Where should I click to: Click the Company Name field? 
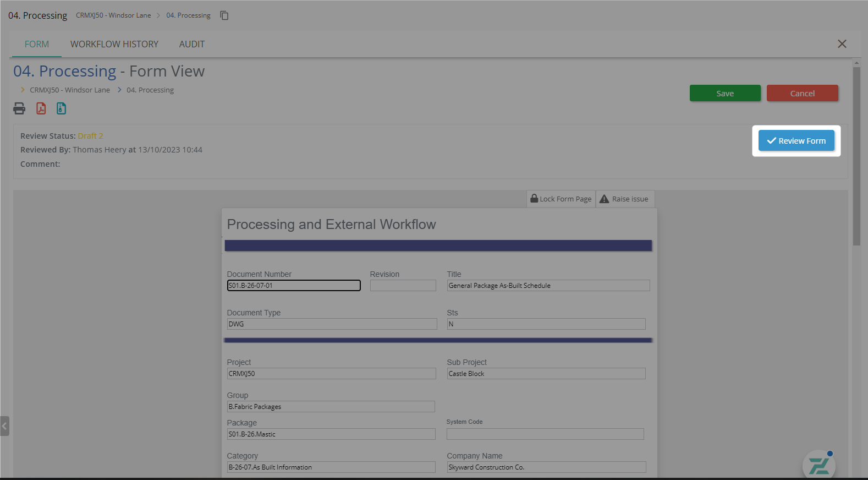point(547,467)
